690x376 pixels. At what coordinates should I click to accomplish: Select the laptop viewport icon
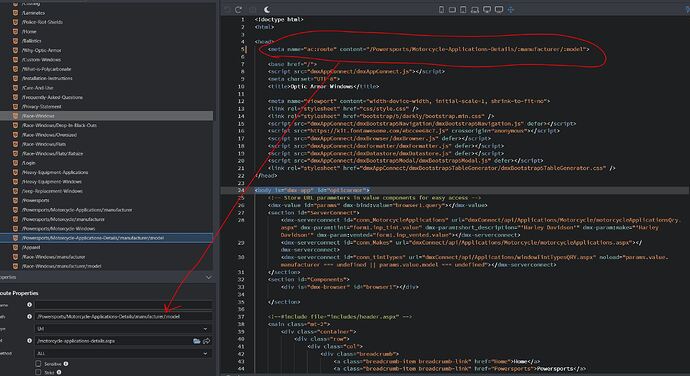(x=475, y=10)
